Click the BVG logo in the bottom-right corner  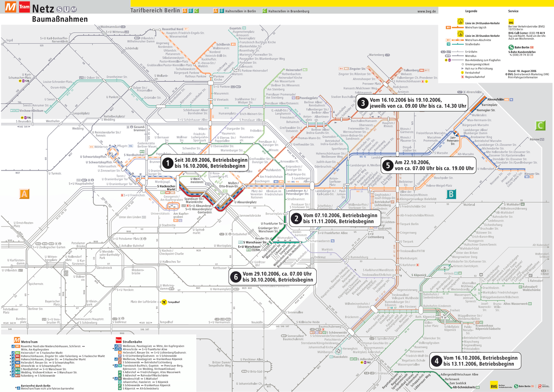[494, 386]
